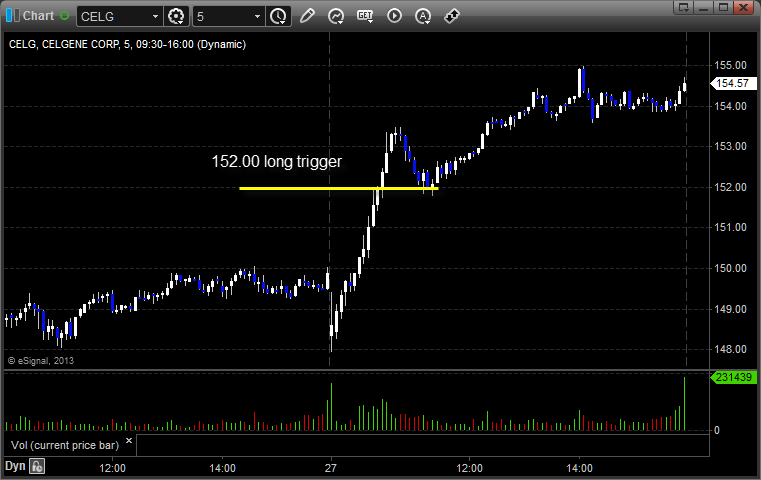
Task: Remove the Vol study using its x
Action: [x=129, y=441]
